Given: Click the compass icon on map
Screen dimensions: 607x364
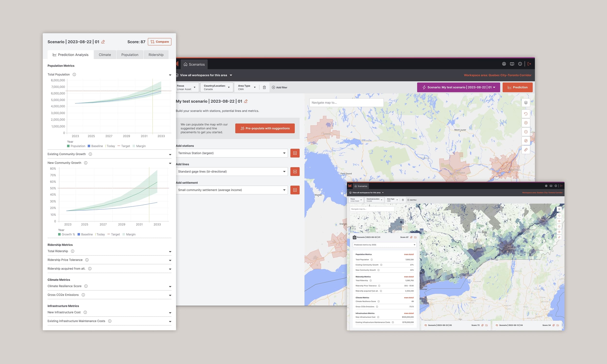Looking at the screenshot, I should point(526,141).
